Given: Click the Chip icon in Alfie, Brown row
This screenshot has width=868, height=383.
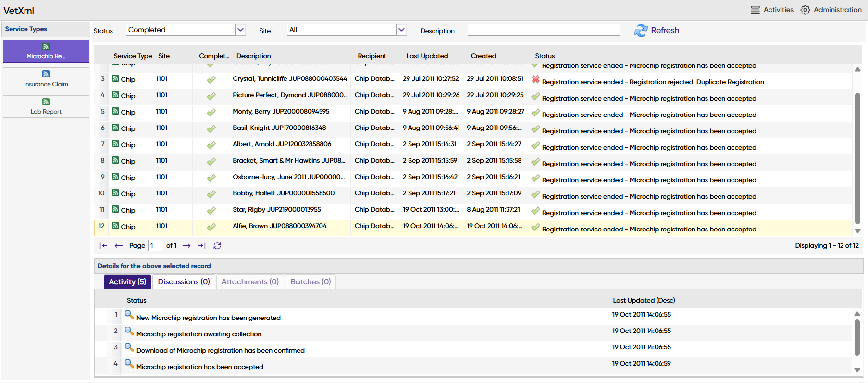Looking at the screenshot, I should click(x=116, y=226).
